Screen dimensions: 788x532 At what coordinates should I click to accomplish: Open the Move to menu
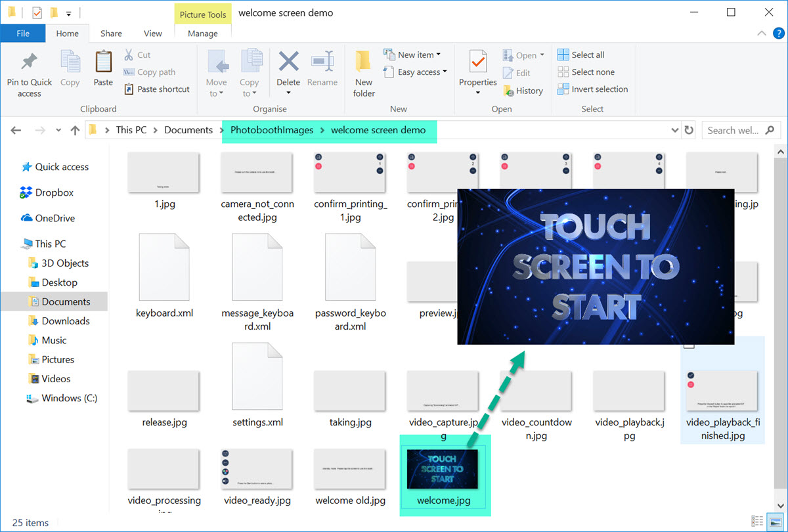tap(216, 74)
